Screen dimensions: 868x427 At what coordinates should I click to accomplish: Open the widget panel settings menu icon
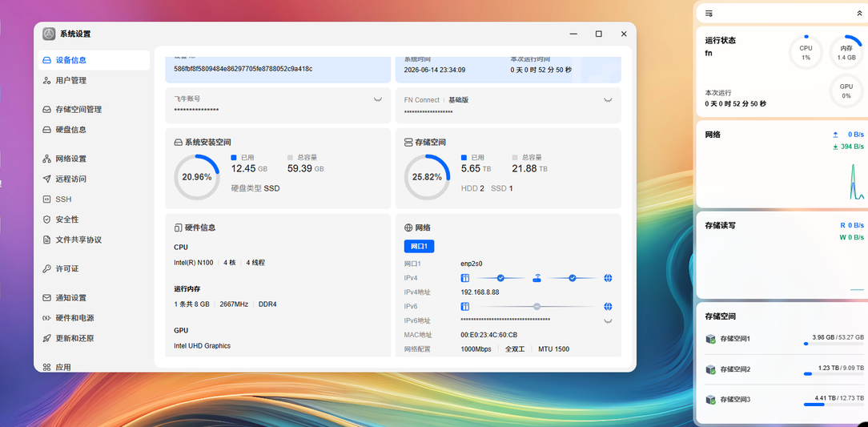pos(709,13)
